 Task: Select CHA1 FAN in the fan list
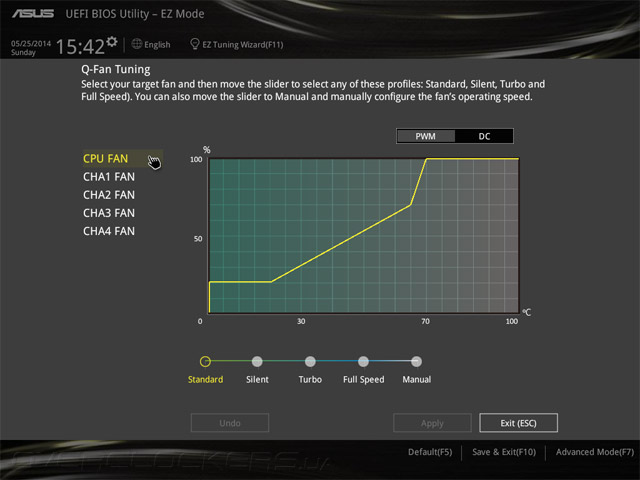pos(109,177)
